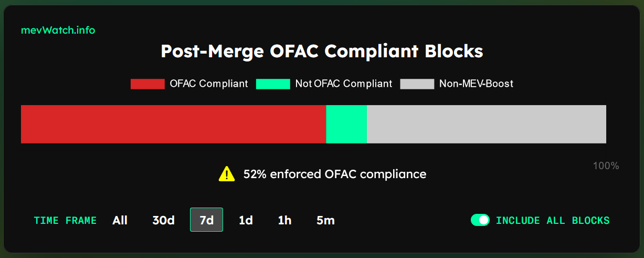Choose the 1d time frame
Viewport: 644px width, 258px height.
click(x=246, y=220)
